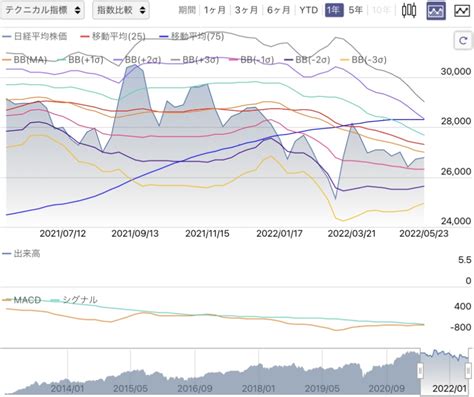Click the chart refresh icon

pyautogui.click(x=463, y=41)
